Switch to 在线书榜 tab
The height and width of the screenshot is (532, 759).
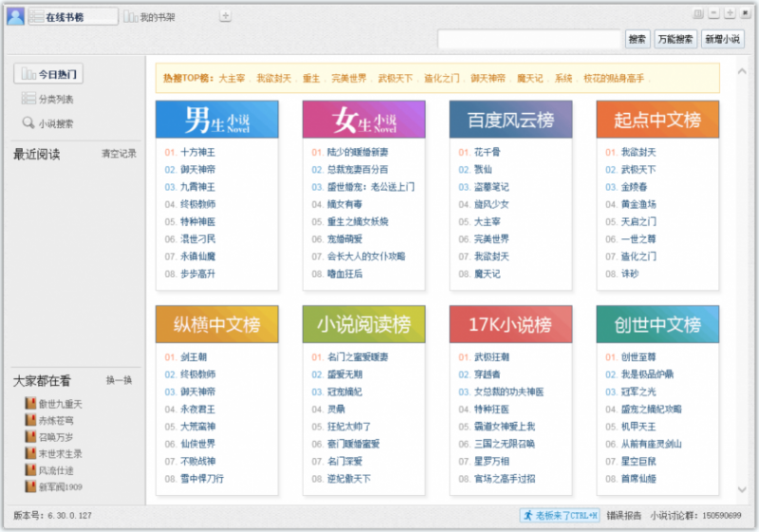click(73, 17)
